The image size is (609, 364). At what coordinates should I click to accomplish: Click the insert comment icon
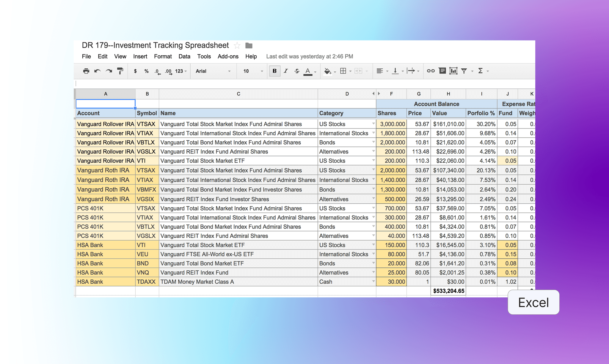point(442,71)
